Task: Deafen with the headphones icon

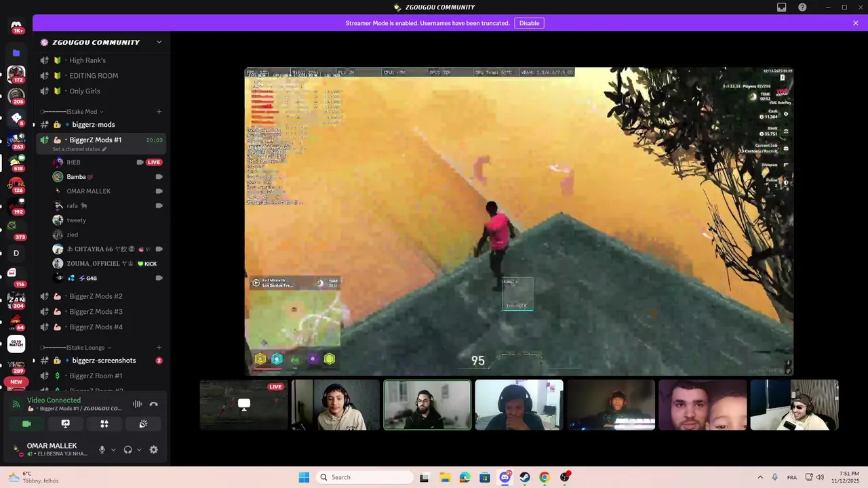Action: (x=127, y=449)
